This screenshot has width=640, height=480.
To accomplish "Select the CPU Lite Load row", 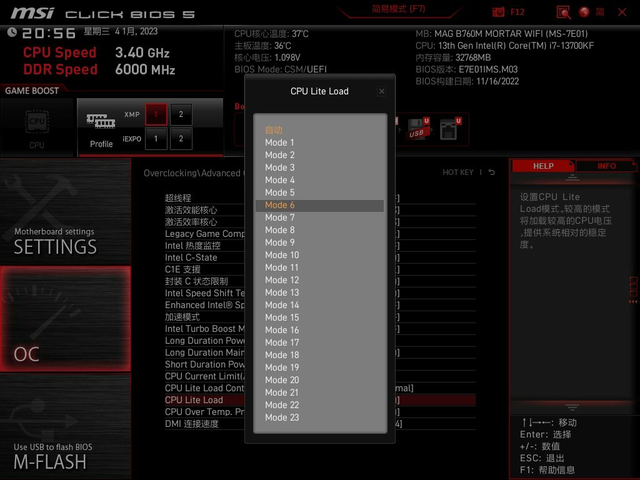I will click(x=320, y=400).
